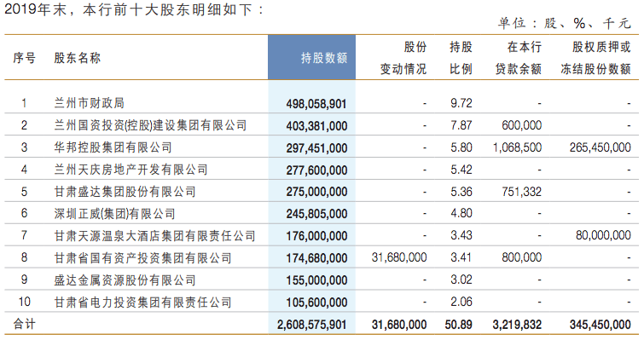The width and height of the screenshot is (644, 340).
Task: Click the 合计 total row label
Action: [x=24, y=324]
